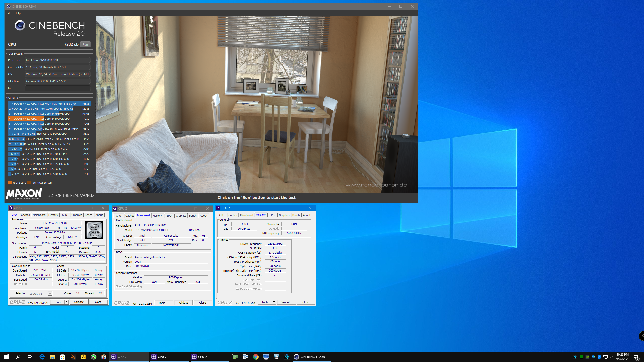Click the blue monitor taskbar icon
The width and height of the screenshot is (644, 362).
click(266, 357)
